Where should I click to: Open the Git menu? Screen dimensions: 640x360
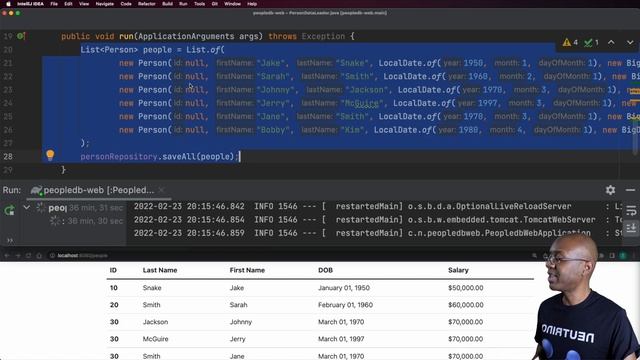214,4
